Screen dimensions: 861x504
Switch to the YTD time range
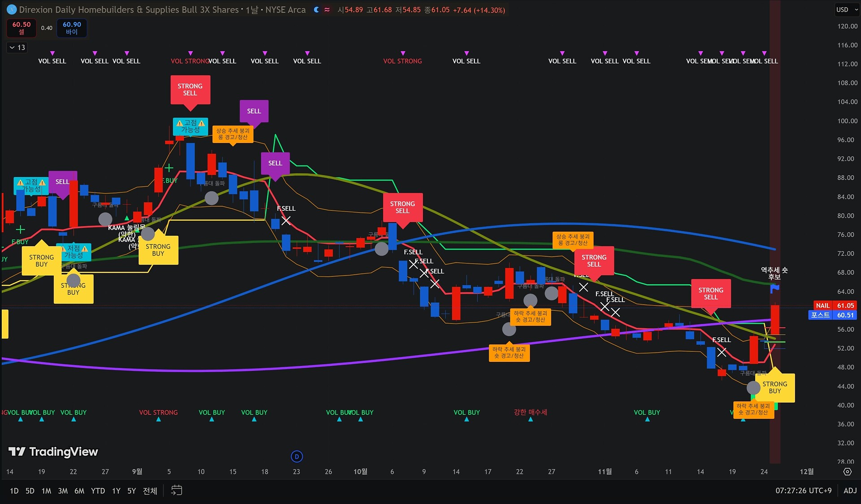(98, 491)
